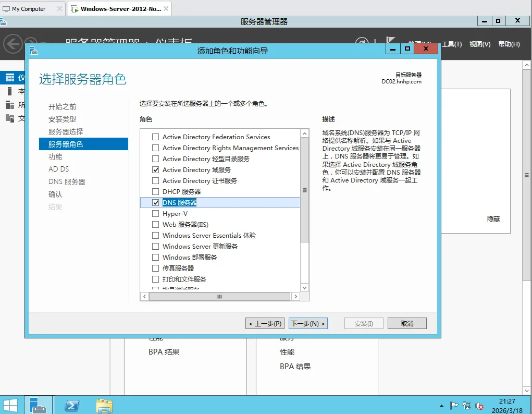Open the Action Center flag icon in tray
The width and height of the screenshot is (532, 414).
coord(454,406)
